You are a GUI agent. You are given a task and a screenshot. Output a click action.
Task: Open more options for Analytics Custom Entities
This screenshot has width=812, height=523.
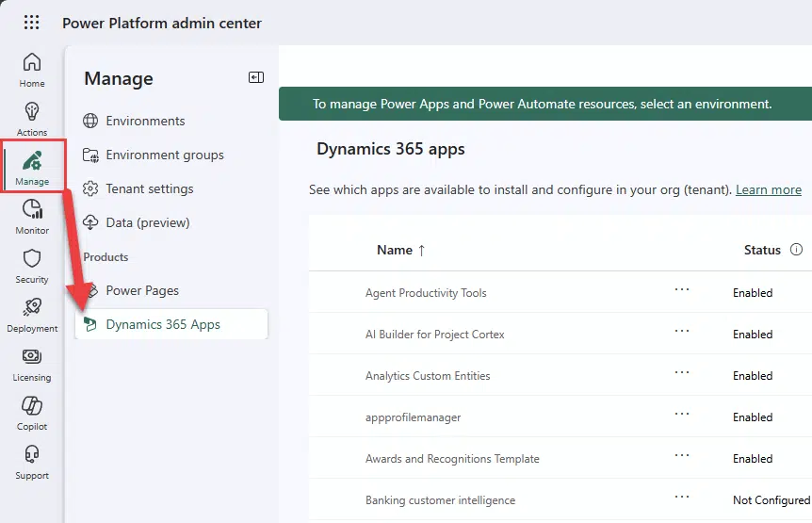[x=682, y=372]
